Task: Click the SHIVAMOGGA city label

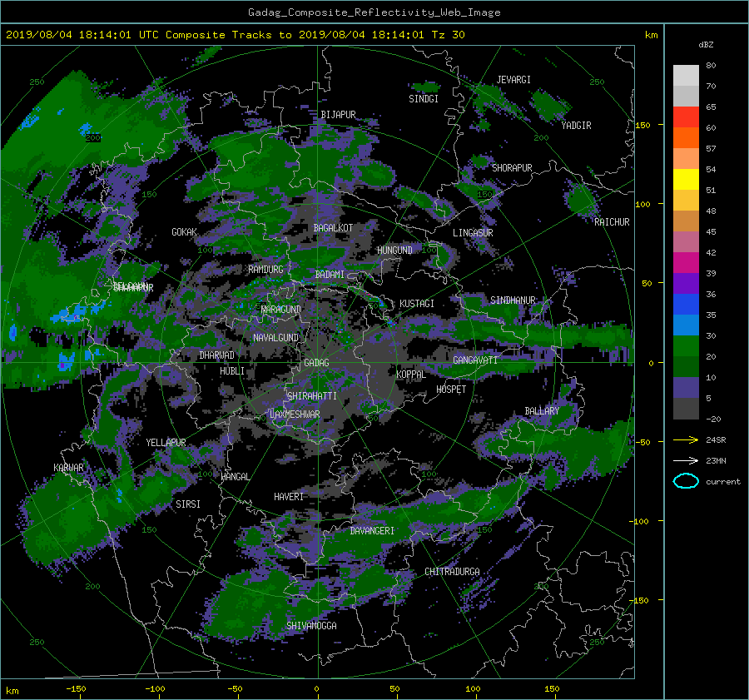Action: [311, 626]
